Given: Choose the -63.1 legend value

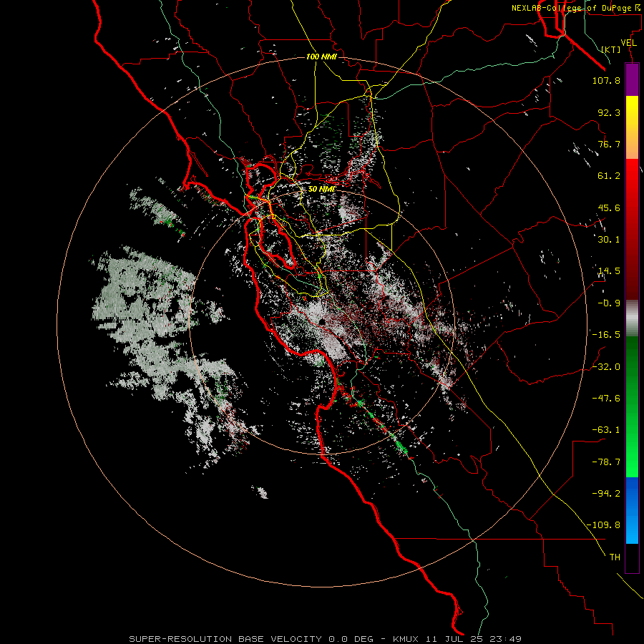Looking at the screenshot, I should [606, 429].
